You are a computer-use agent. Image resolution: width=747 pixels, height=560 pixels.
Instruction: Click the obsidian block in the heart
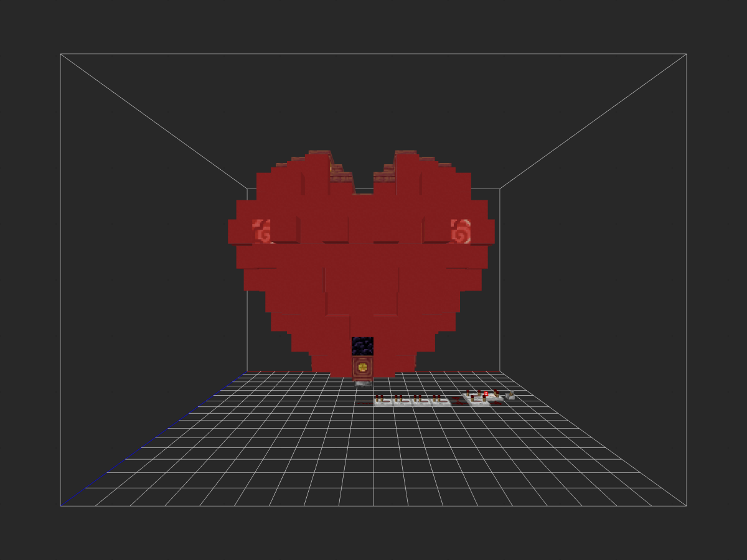click(x=362, y=346)
